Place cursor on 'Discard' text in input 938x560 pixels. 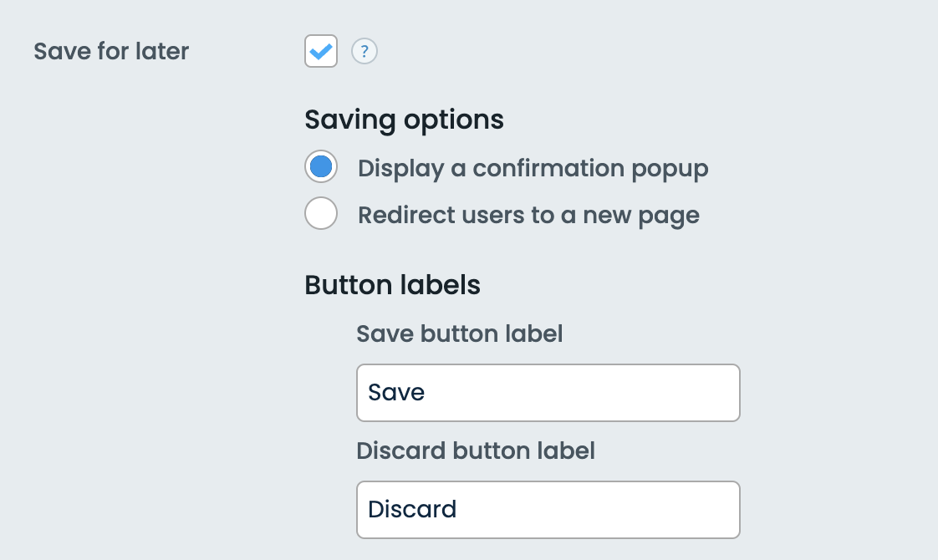pyautogui.click(x=412, y=510)
